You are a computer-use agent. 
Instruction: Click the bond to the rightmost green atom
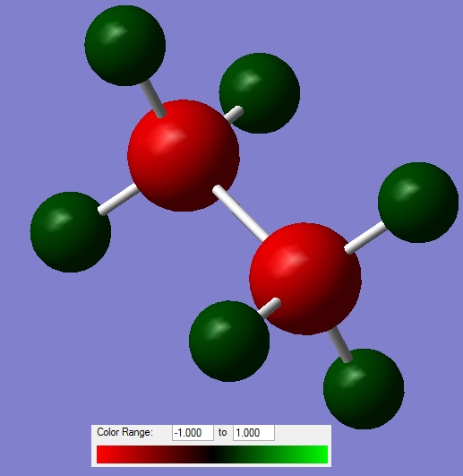(365, 238)
